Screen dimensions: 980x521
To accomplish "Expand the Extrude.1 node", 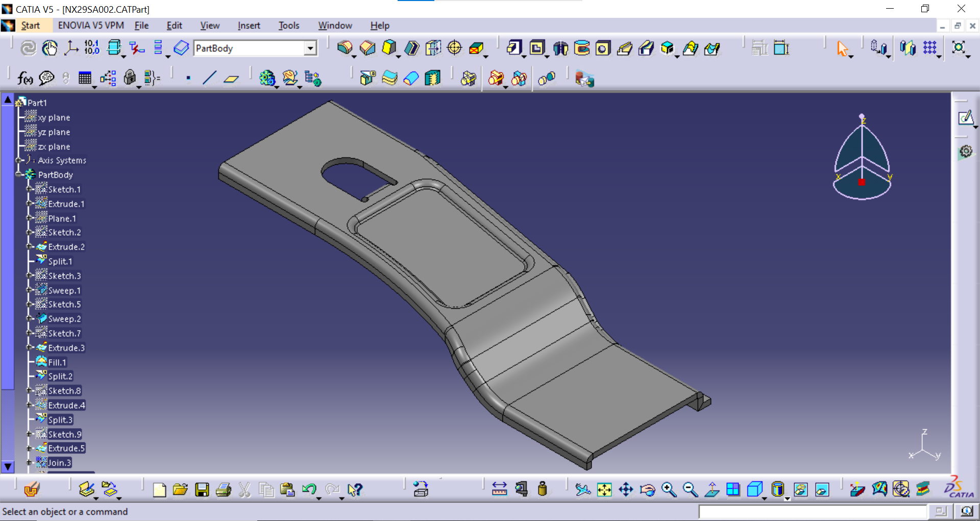I will pos(30,204).
